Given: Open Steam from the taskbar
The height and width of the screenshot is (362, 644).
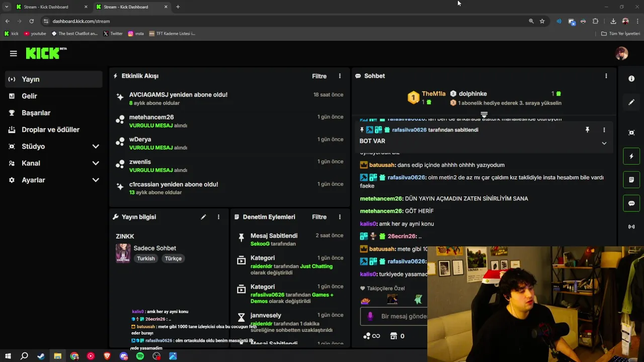Looking at the screenshot, I should pyautogui.click(x=41, y=356).
